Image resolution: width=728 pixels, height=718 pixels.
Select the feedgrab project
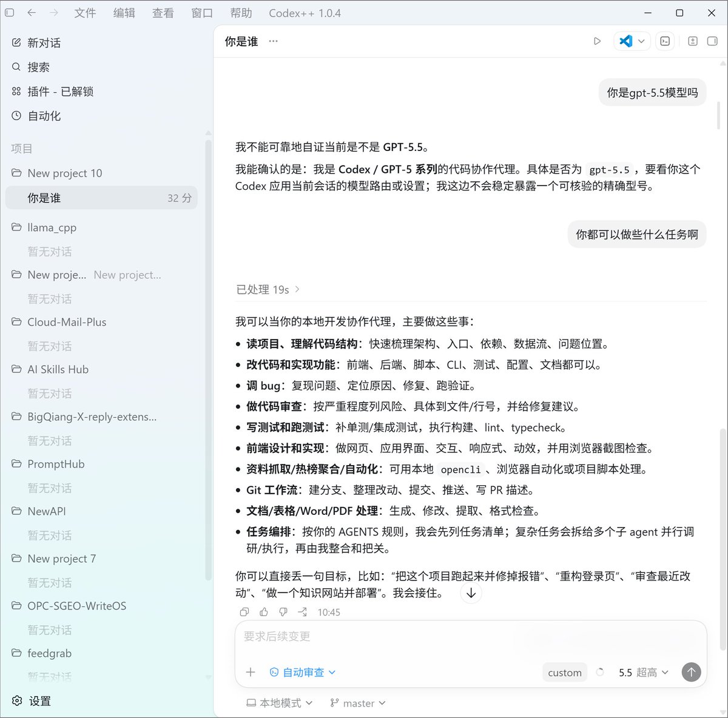pos(102,653)
